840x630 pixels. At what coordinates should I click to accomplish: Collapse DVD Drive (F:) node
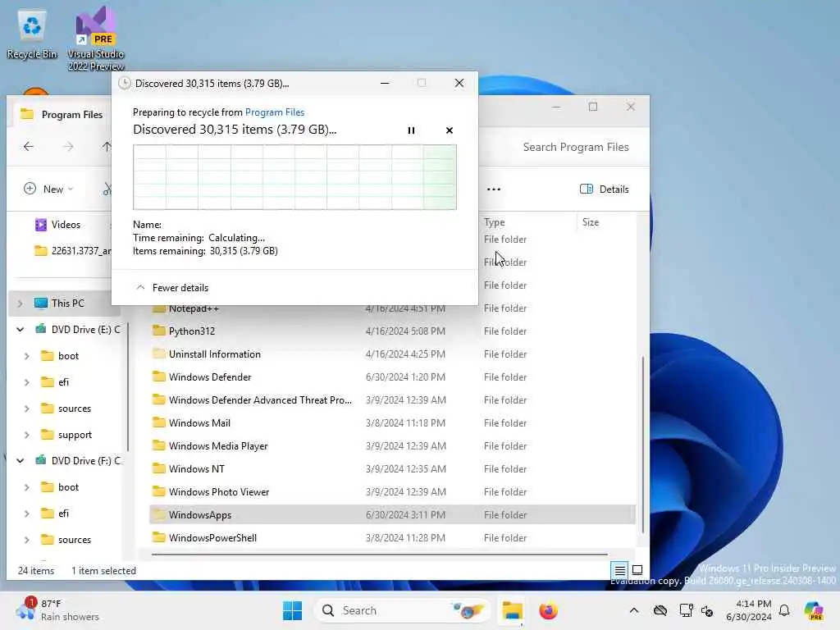point(20,461)
